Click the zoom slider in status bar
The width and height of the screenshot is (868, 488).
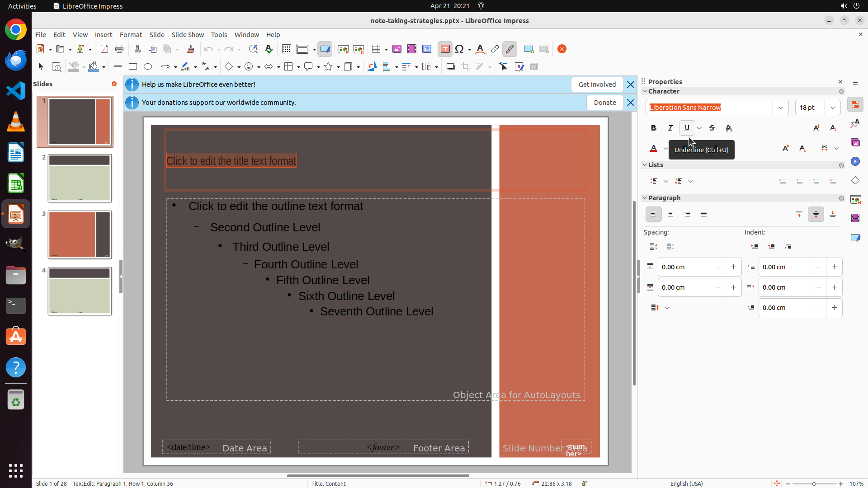pos(814,484)
